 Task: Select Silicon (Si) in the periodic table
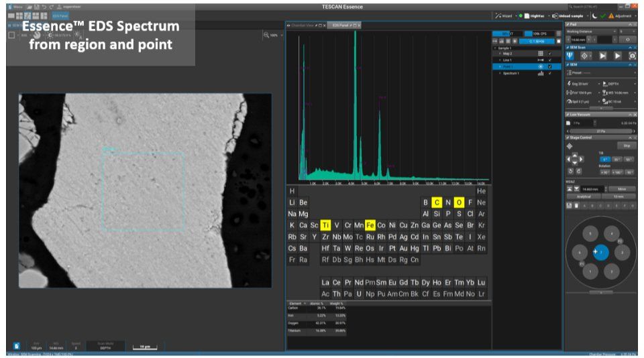coord(437,214)
